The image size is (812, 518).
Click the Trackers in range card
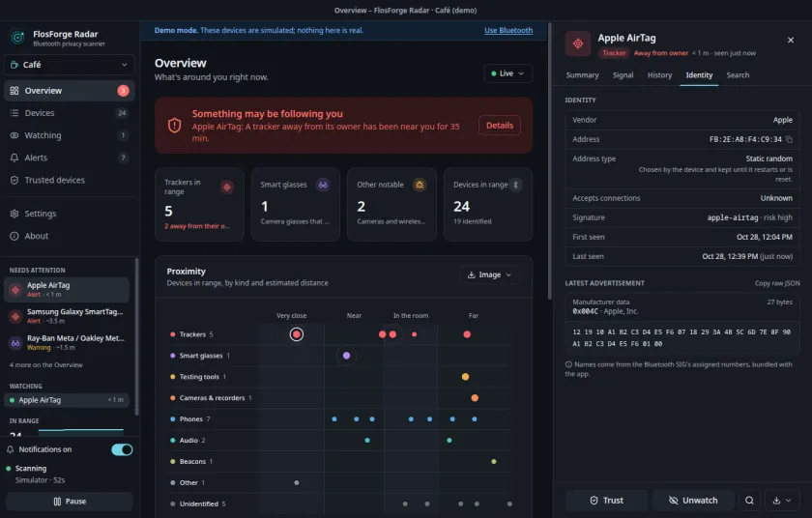[199, 205]
